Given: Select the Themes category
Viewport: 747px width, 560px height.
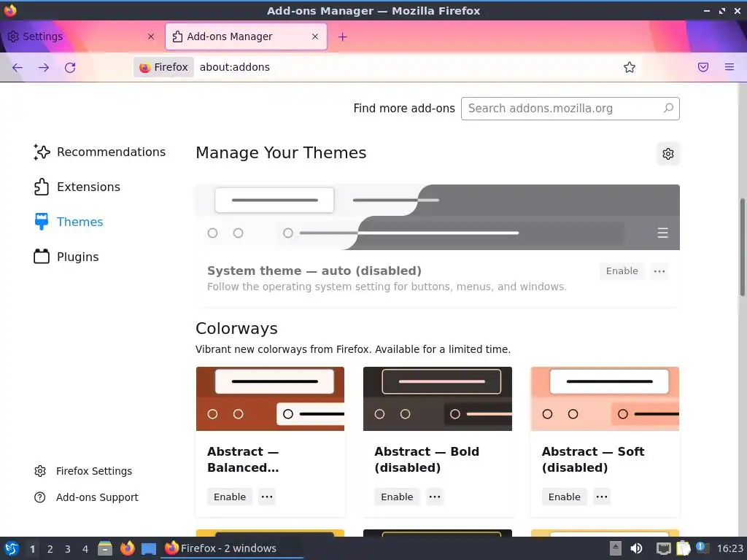Looking at the screenshot, I should 68,222.
